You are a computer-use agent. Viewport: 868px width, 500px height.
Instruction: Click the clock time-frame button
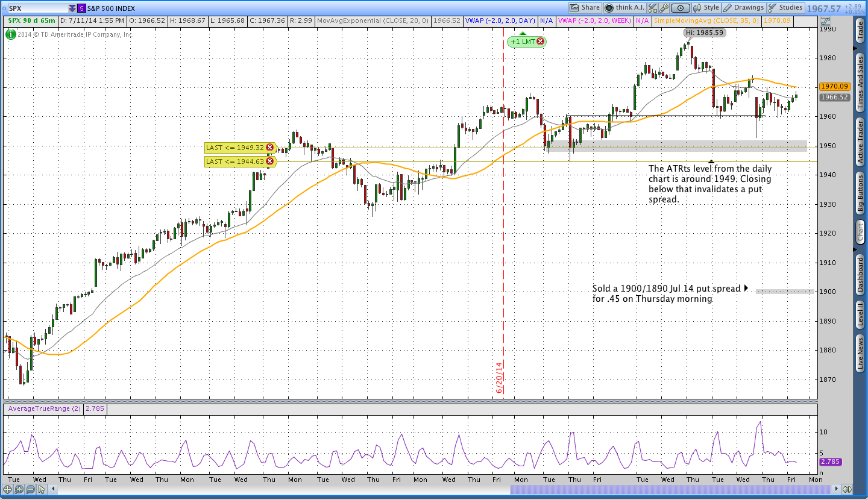(x=681, y=8)
